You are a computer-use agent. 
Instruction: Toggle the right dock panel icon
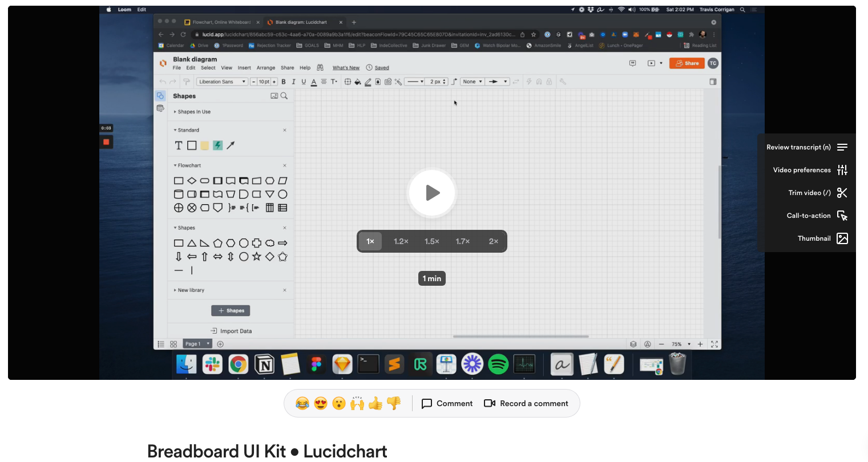(x=713, y=82)
